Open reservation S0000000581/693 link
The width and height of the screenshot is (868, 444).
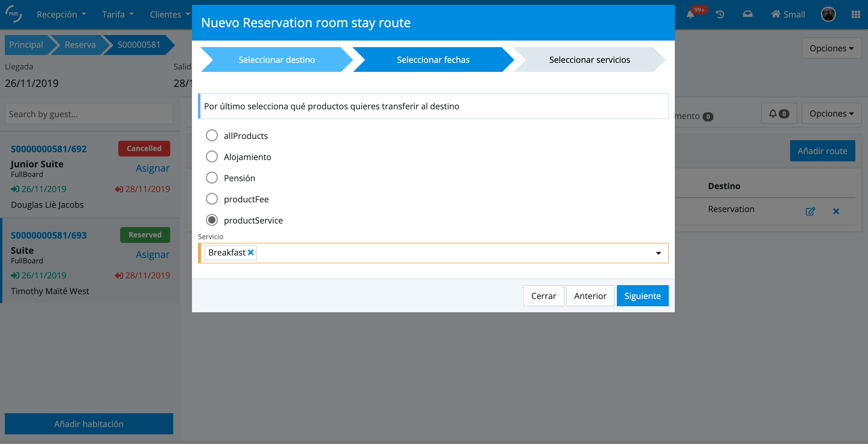(49, 235)
